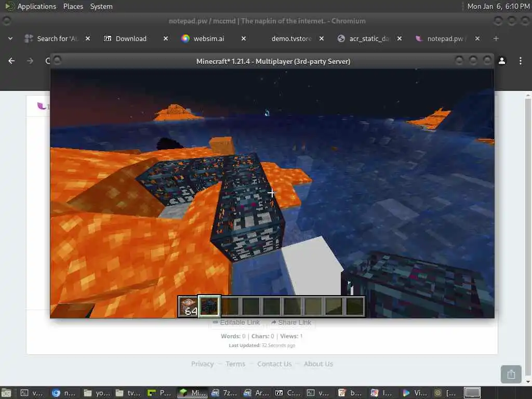Image resolution: width=532 pixels, height=399 pixels.
Task: Open the Contact Us footer link
Action: (274, 364)
